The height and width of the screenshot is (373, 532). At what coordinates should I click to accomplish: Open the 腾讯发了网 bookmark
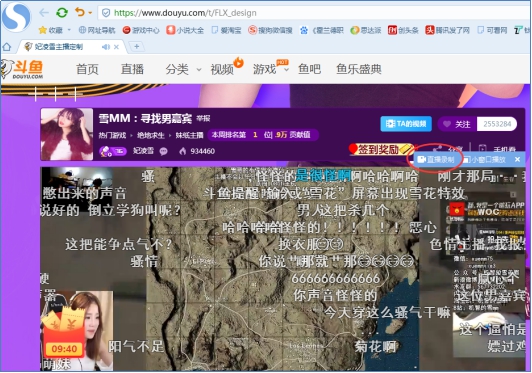pyautogui.click(x=448, y=30)
